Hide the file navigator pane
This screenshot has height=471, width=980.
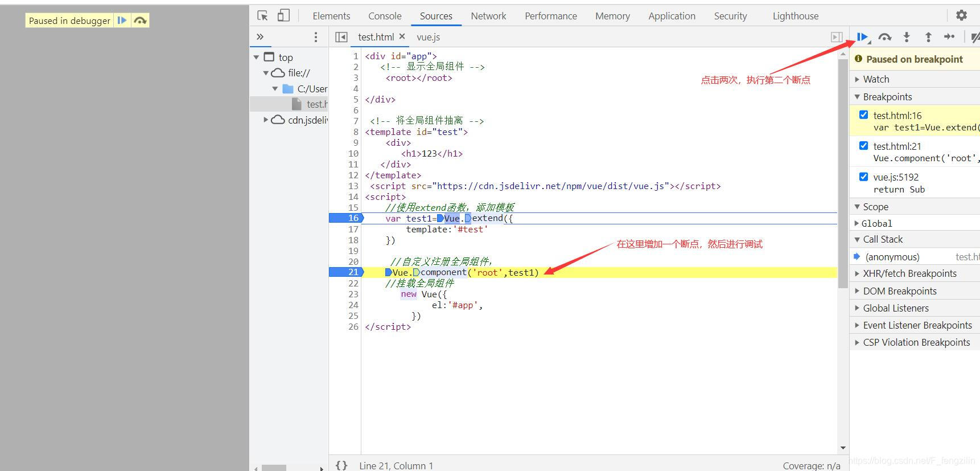point(341,37)
